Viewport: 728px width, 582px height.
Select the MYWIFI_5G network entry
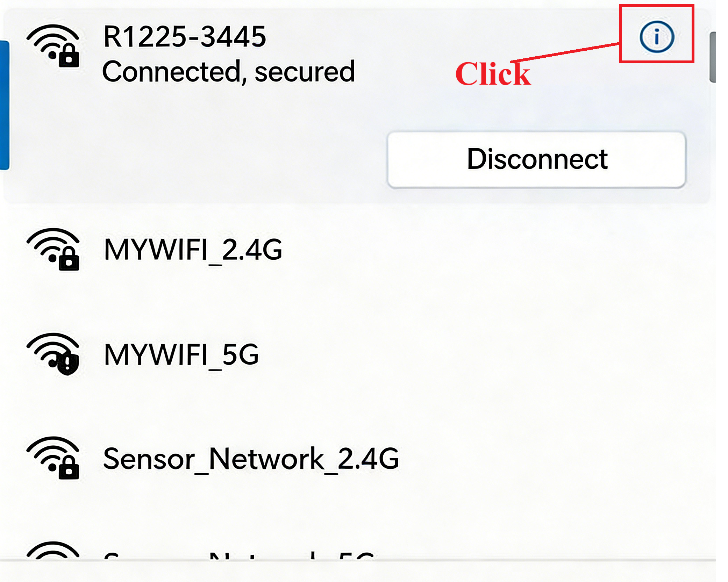point(181,354)
